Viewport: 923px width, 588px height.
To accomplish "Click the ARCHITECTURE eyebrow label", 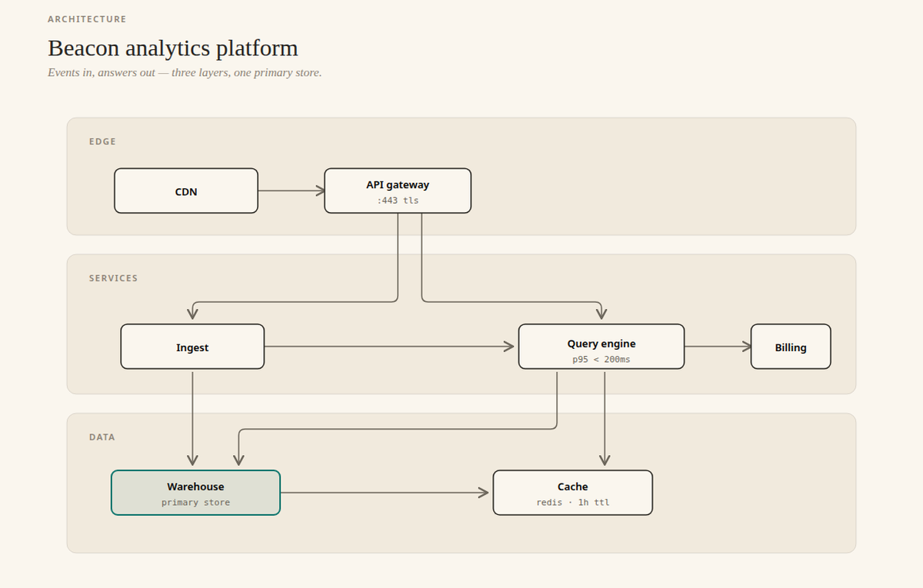I will coord(87,19).
